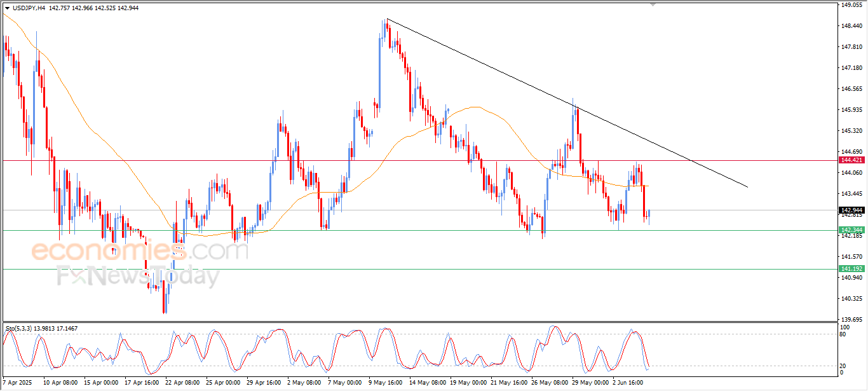
Task: Click the 26 May 08:00 time label
Action: coord(549,383)
